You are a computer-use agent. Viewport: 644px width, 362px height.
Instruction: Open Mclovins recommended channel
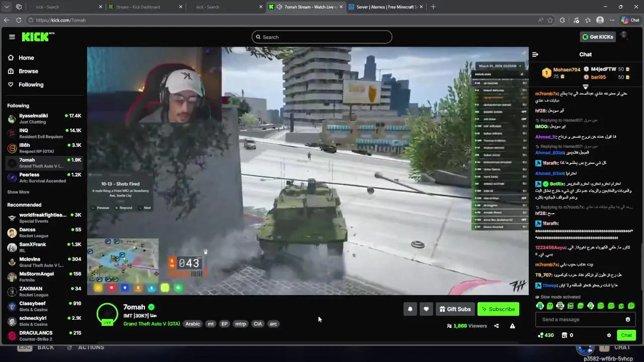pos(44,262)
